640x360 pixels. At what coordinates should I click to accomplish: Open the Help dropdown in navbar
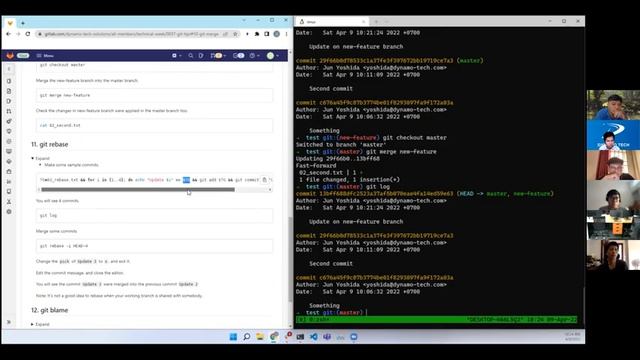coord(254,56)
